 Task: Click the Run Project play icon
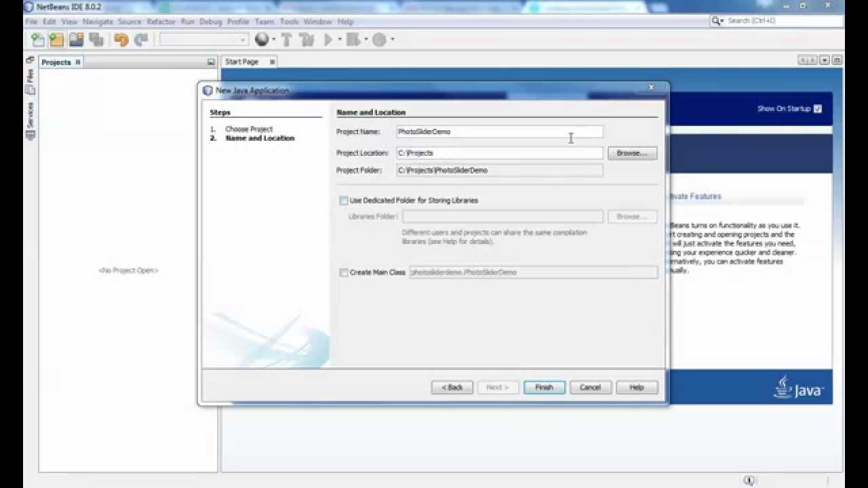(x=328, y=40)
